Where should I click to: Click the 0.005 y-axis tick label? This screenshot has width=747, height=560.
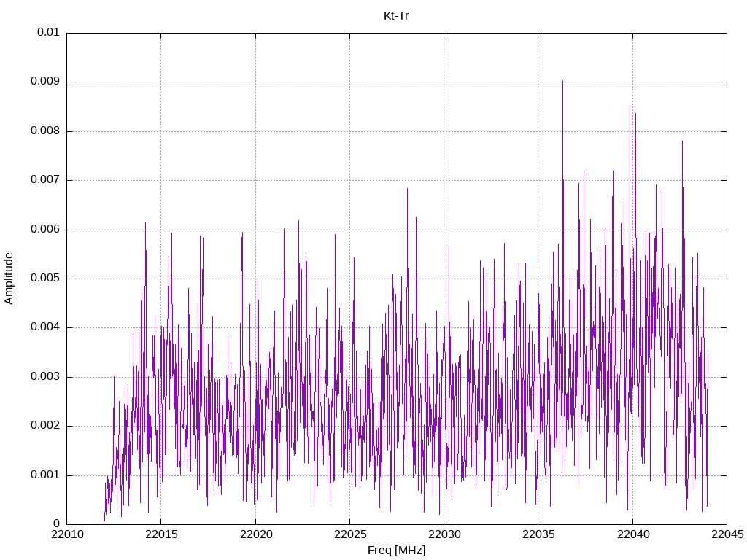click(x=45, y=279)
